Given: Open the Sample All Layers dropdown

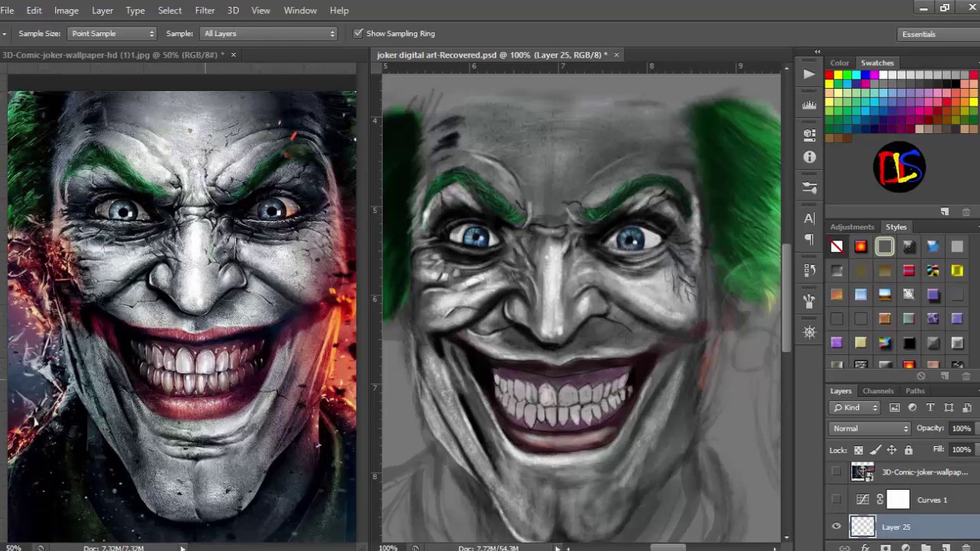Looking at the screenshot, I should (x=269, y=34).
